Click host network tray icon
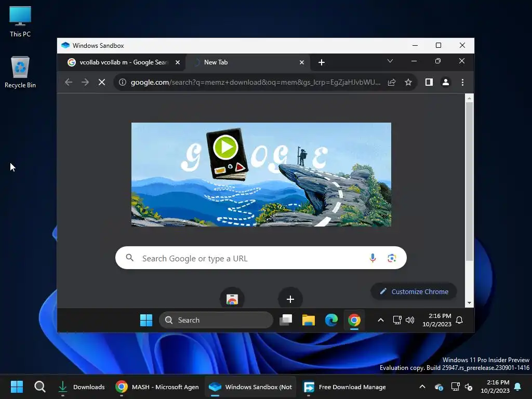Viewport: 532px width, 399px height. (x=455, y=387)
